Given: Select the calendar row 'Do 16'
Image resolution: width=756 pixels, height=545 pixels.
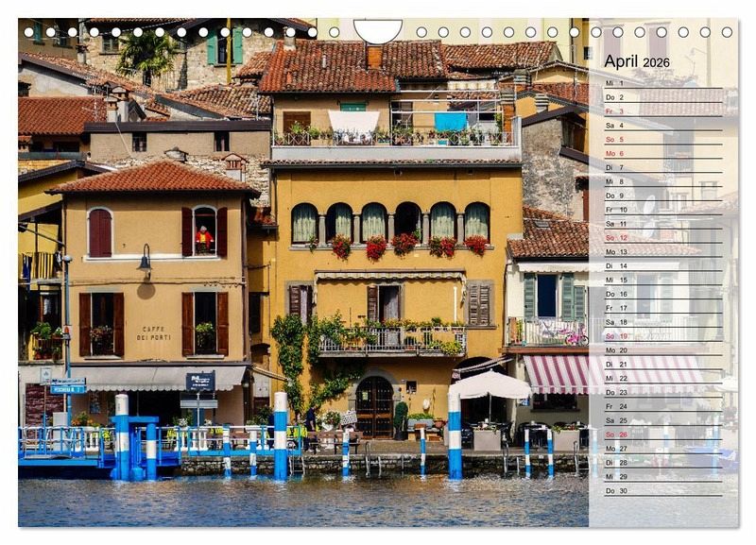Looking at the screenshot, I should [663, 294].
